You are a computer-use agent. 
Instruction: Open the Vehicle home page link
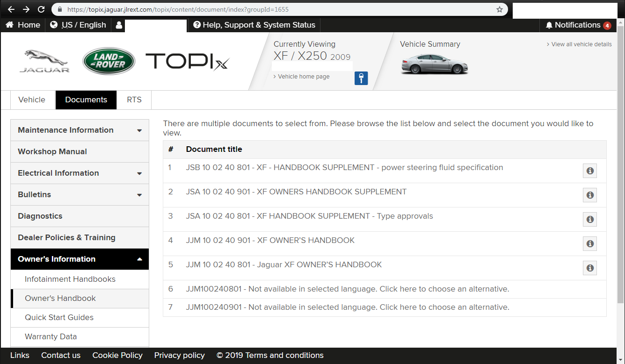pyautogui.click(x=304, y=77)
